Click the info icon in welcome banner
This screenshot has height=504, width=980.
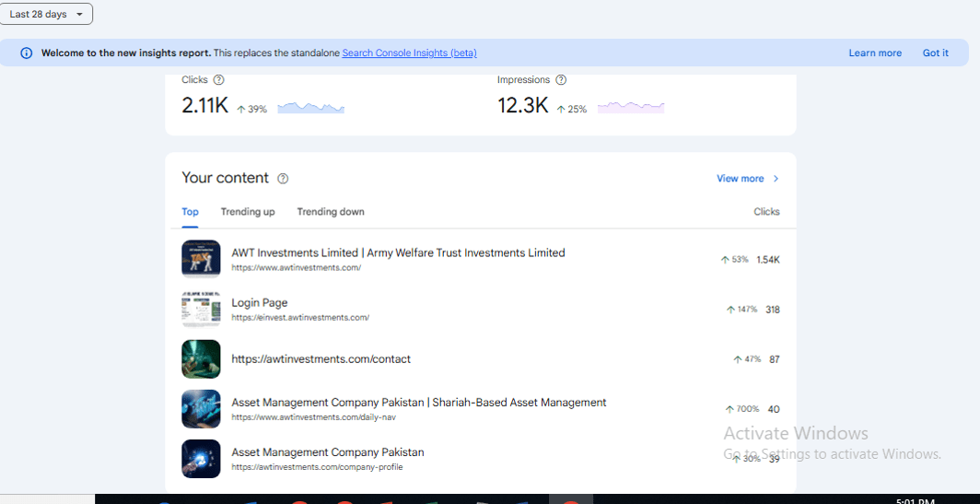pyautogui.click(x=26, y=53)
